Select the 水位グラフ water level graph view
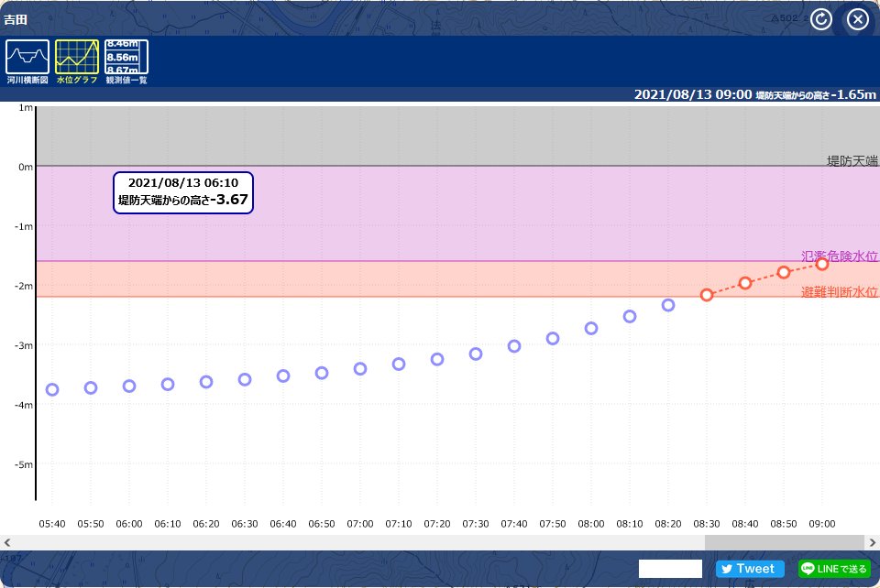 click(x=77, y=61)
